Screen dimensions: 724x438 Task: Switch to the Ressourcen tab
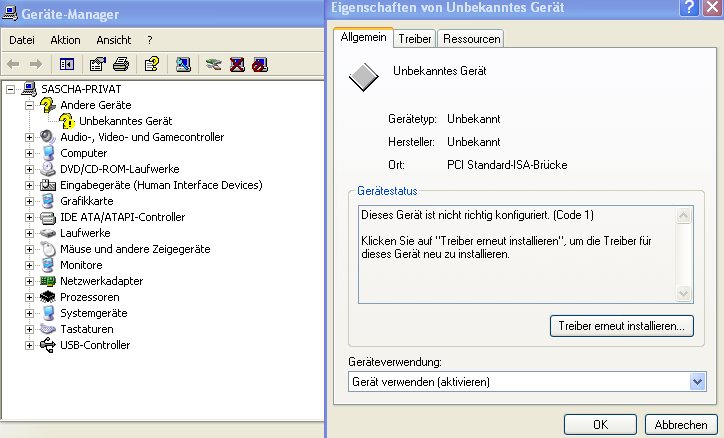[470, 39]
